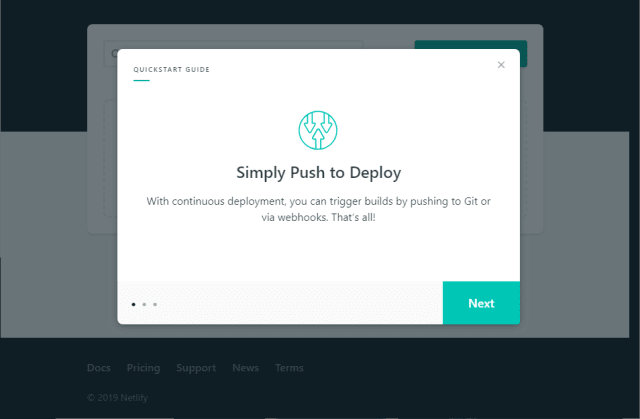Click the Next button

coord(481,303)
